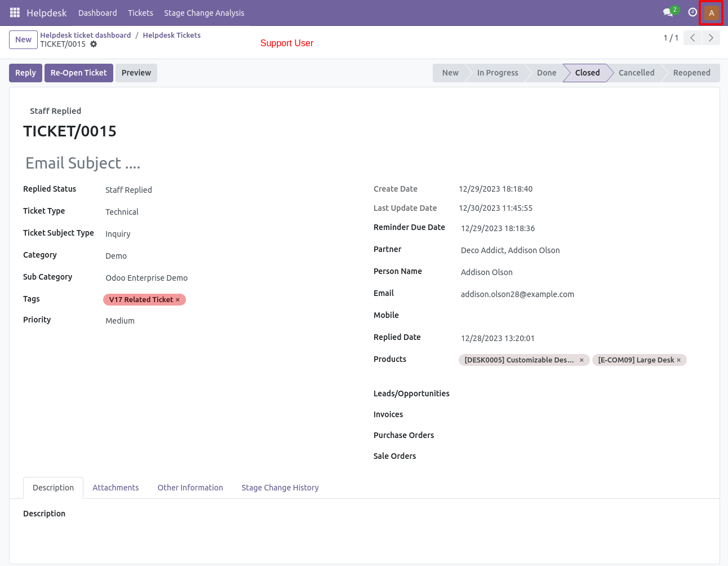This screenshot has width=728, height=566.
Task: Click the Re-Open Ticket button
Action: pyautogui.click(x=78, y=73)
